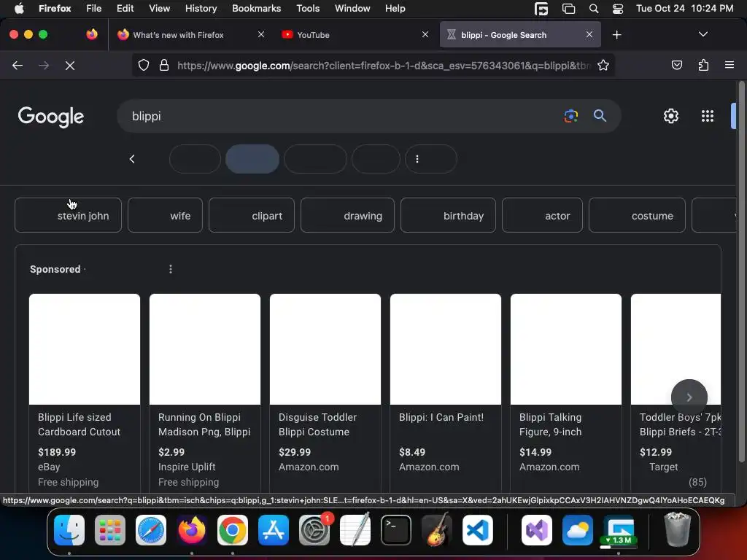This screenshot has height=560, width=747.
Task: Select the drawing suggestion chip
Action: coord(347,215)
